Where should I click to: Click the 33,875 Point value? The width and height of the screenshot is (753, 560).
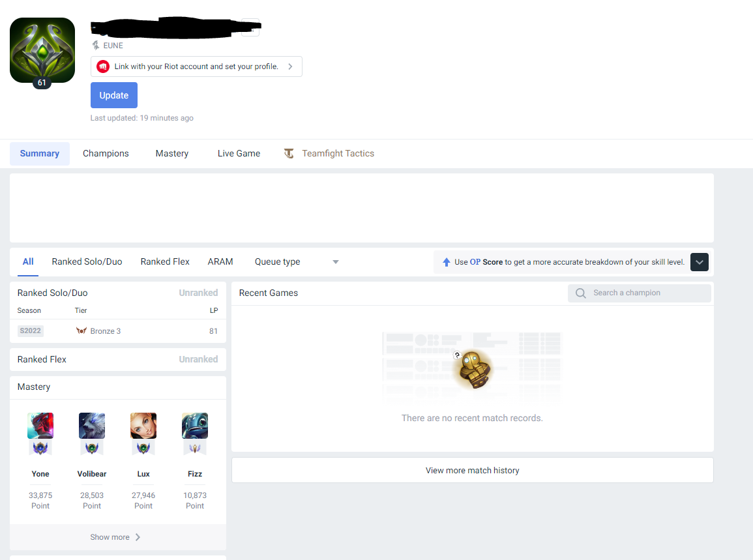coord(40,501)
